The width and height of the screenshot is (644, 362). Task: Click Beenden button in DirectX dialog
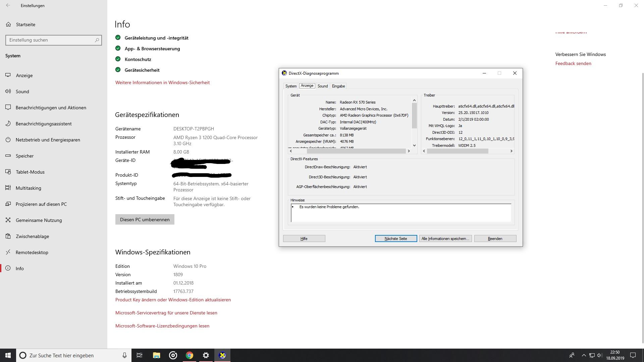tap(495, 239)
